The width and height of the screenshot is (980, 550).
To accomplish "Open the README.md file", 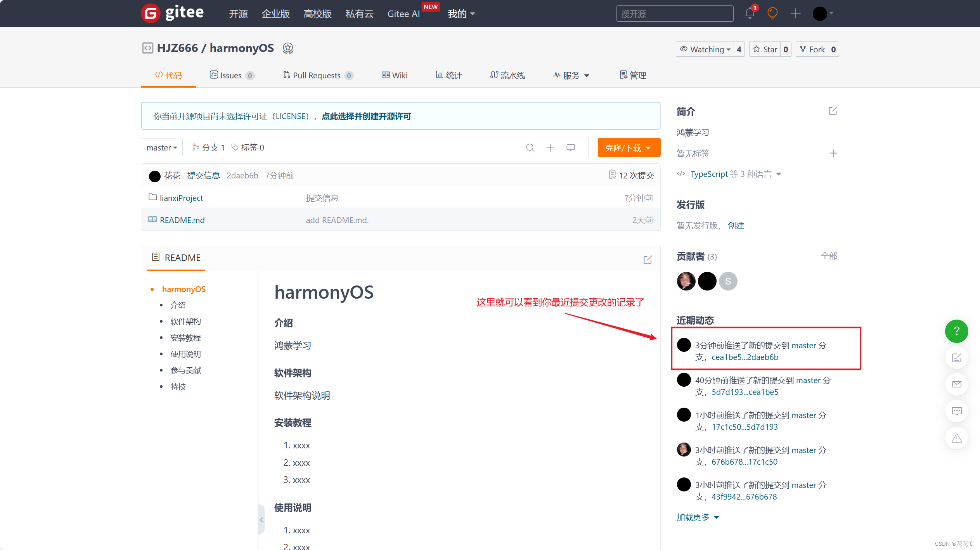I will tap(182, 220).
